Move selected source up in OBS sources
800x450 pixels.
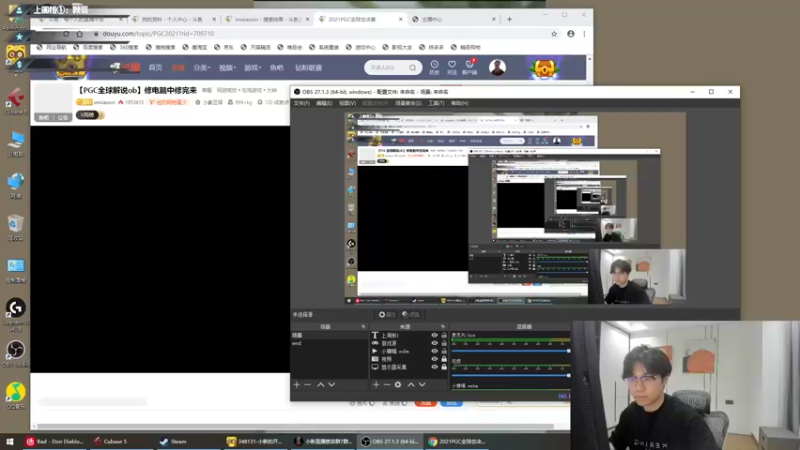411,385
